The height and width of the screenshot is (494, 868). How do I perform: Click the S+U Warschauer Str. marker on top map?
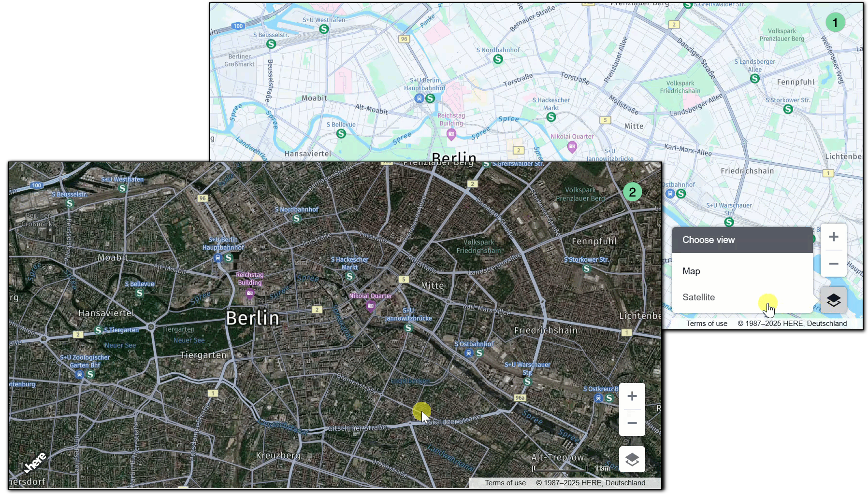(728, 222)
